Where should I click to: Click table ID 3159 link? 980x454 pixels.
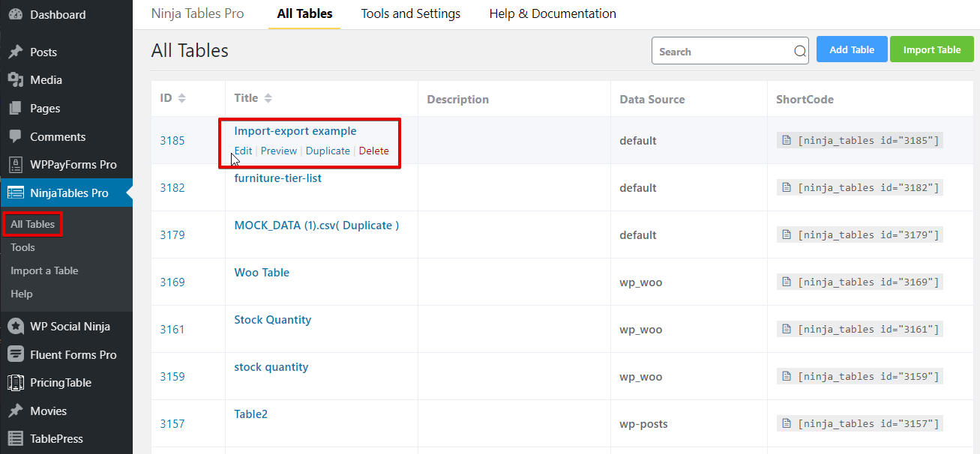click(x=172, y=377)
